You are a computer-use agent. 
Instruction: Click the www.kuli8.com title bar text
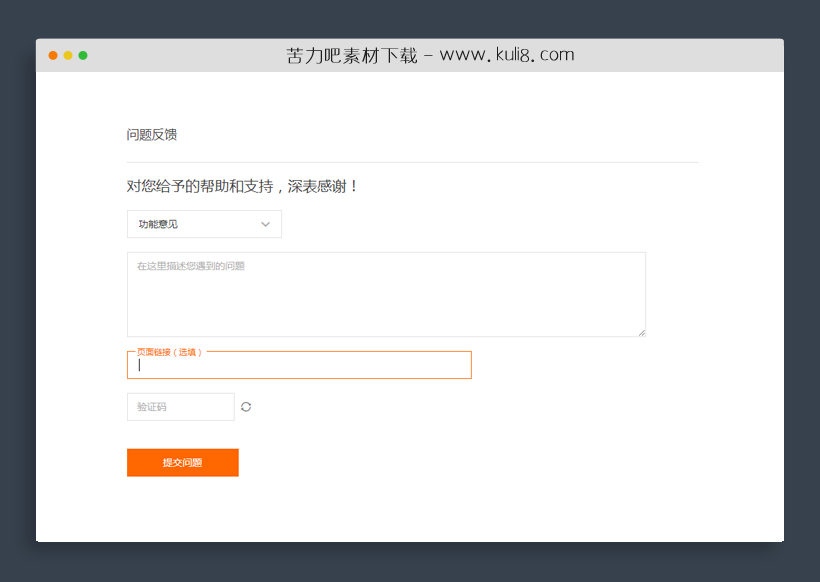click(430, 55)
